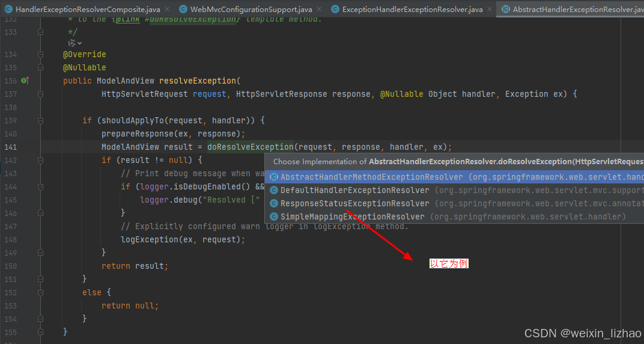Viewport: 644px width, 344px height.
Task: Click the file icon on AbstractHandlerExceptionResolver.java tab
Action: pos(506,9)
